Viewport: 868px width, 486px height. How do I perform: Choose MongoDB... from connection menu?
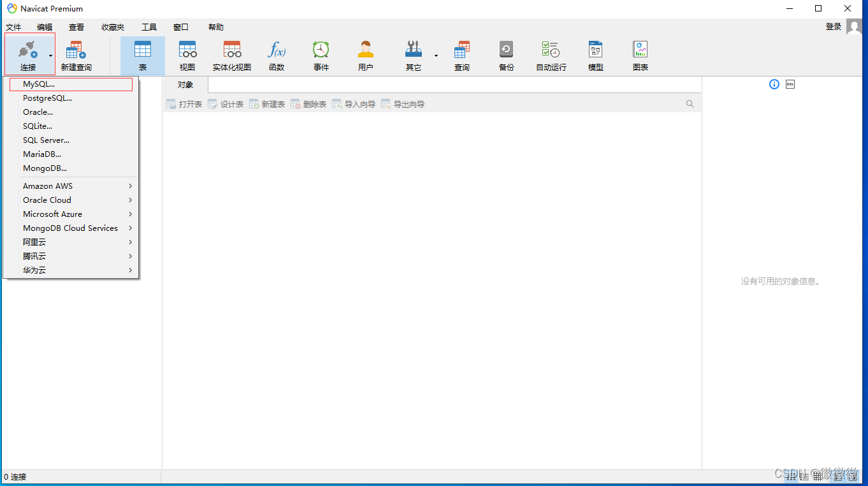71,168
